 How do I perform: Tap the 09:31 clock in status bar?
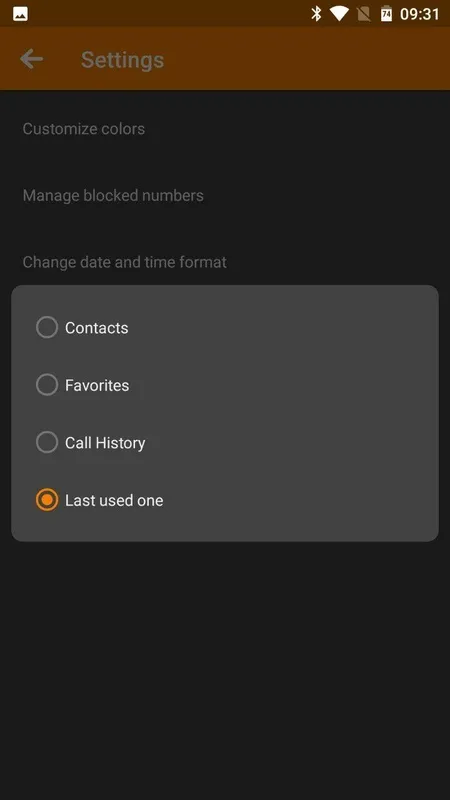click(419, 14)
